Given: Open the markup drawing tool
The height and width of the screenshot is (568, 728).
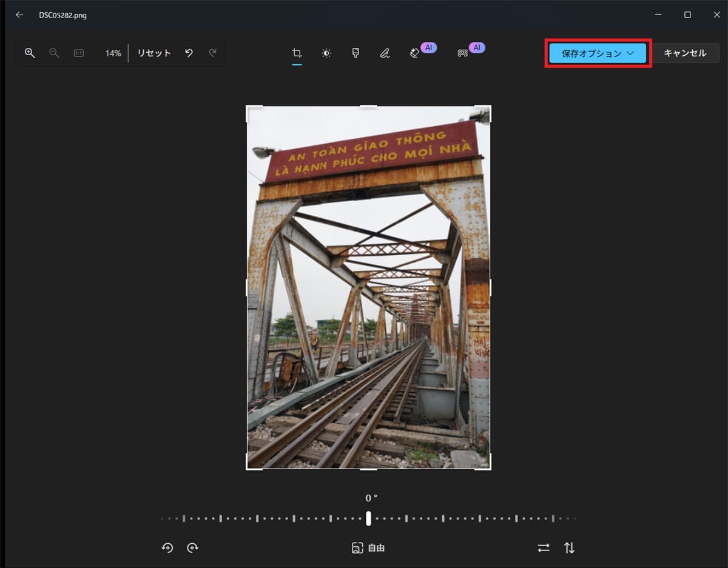Looking at the screenshot, I should 385,53.
